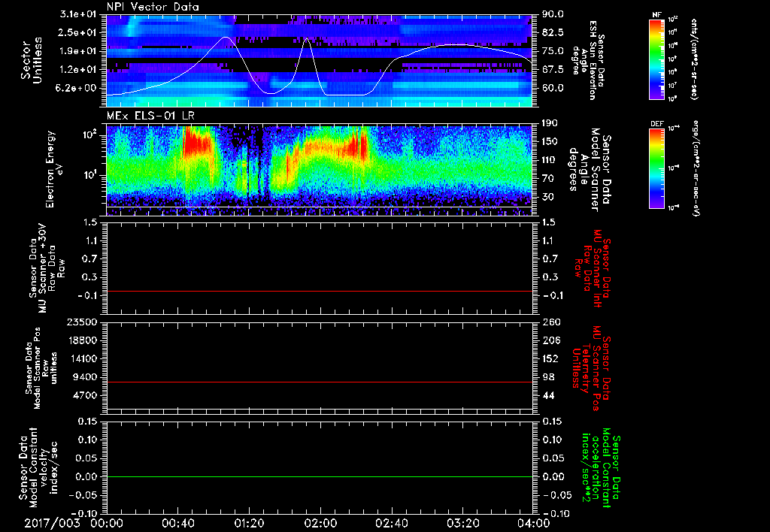Click the NF color bar legend
The width and height of the screenshot is (770, 532).
[x=656, y=59]
